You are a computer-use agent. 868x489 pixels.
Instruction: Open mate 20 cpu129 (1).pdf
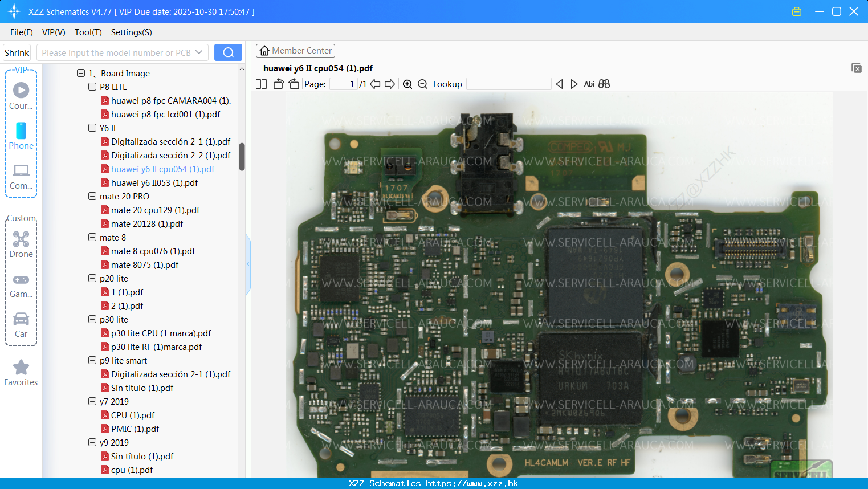156,210
